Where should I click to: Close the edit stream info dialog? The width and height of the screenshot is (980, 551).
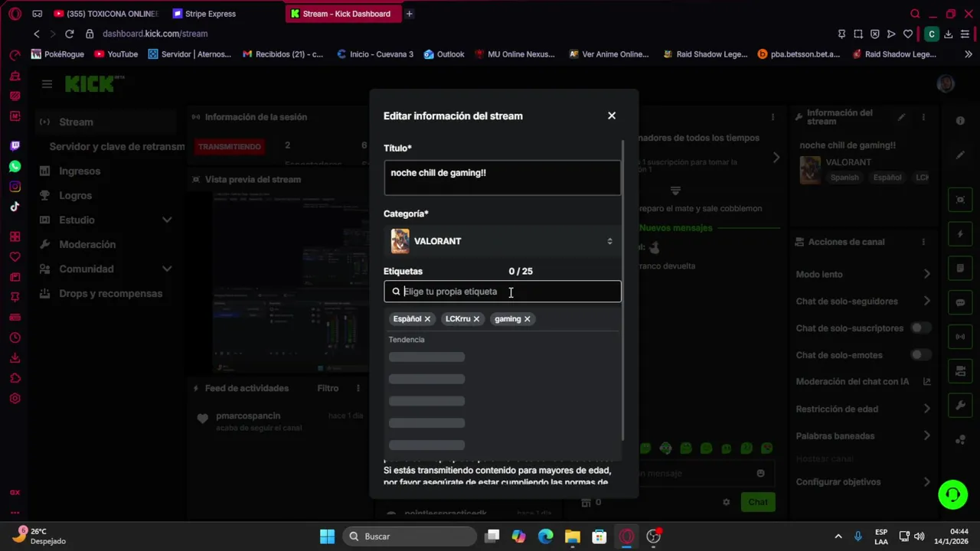click(x=611, y=116)
